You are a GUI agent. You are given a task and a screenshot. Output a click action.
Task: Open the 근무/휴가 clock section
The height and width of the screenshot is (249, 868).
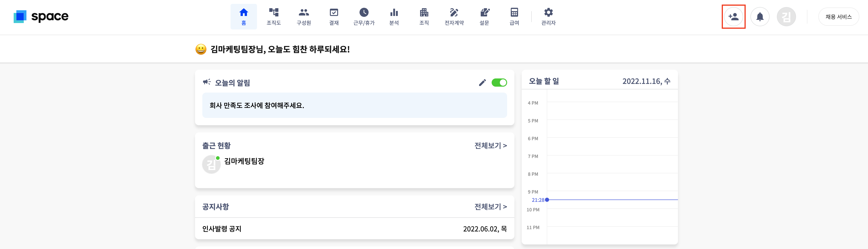coord(364,17)
